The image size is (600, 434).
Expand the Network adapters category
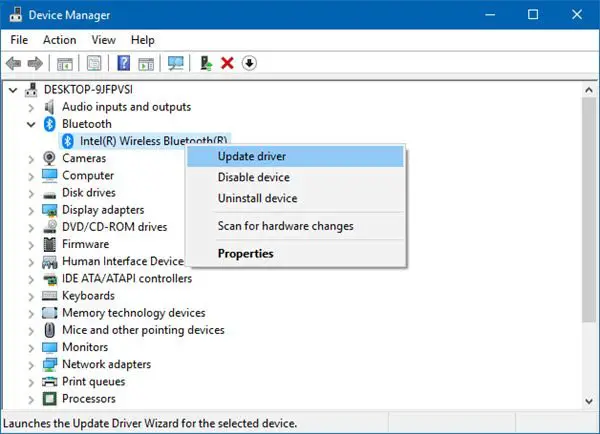tap(32, 365)
